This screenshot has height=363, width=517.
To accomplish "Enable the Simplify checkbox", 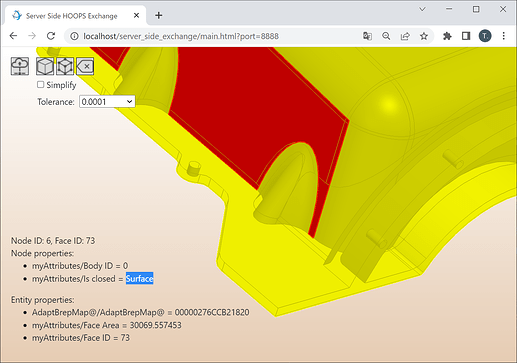I will click(40, 85).
